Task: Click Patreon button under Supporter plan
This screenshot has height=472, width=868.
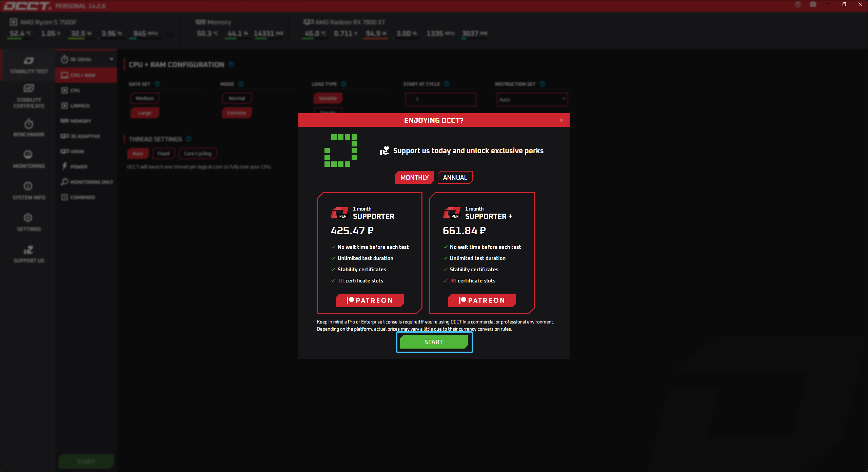Action: pyautogui.click(x=370, y=300)
